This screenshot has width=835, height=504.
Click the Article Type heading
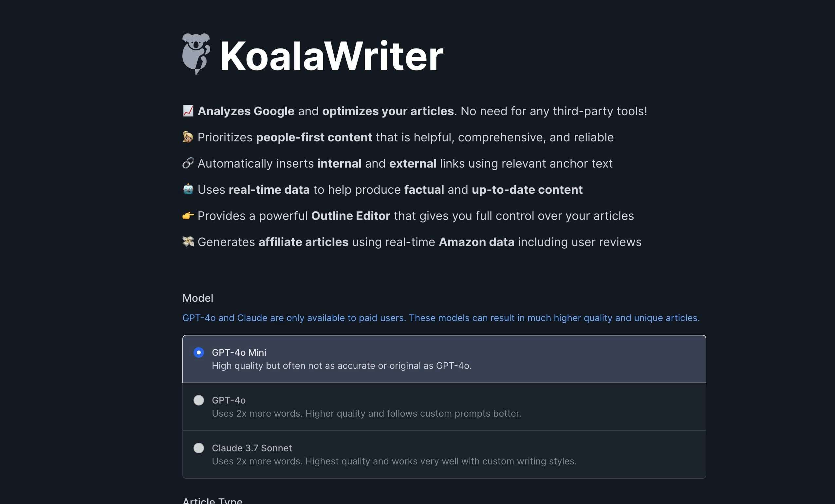point(213,501)
